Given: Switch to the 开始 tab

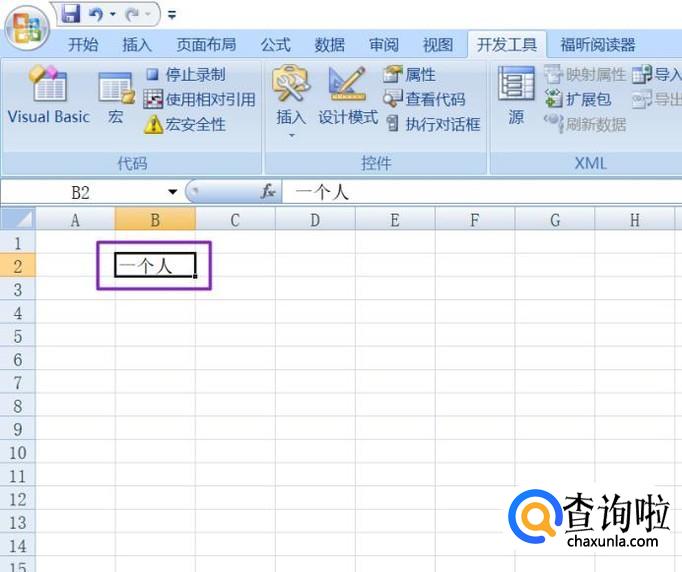Looking at the screenshot, I should pos(83,44).
